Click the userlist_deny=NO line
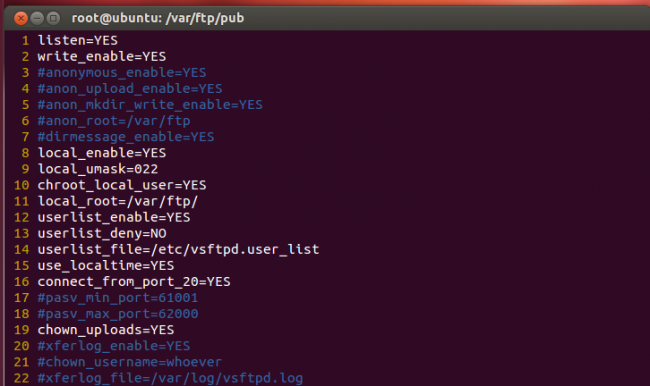The image size is (650, 386). point(102,233)
